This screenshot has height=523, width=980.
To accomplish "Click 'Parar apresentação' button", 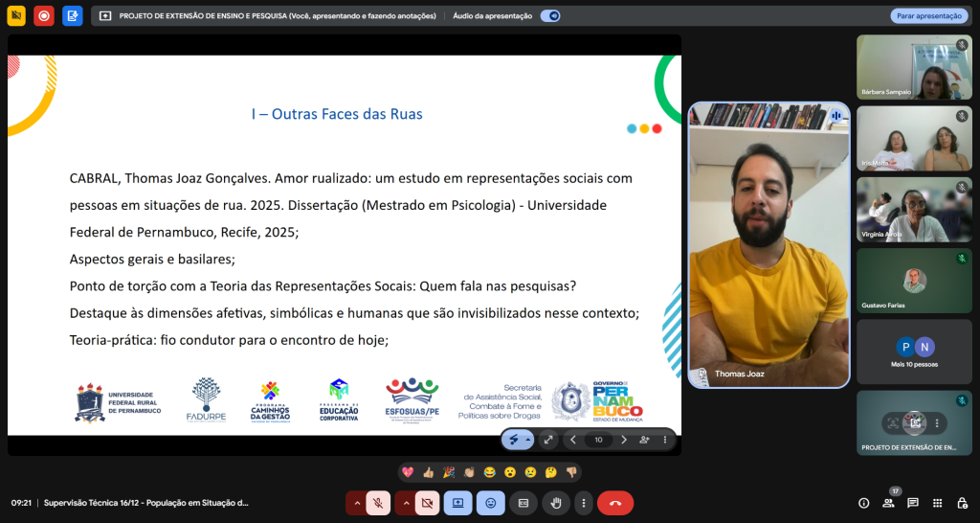I will tap(928, 16).
